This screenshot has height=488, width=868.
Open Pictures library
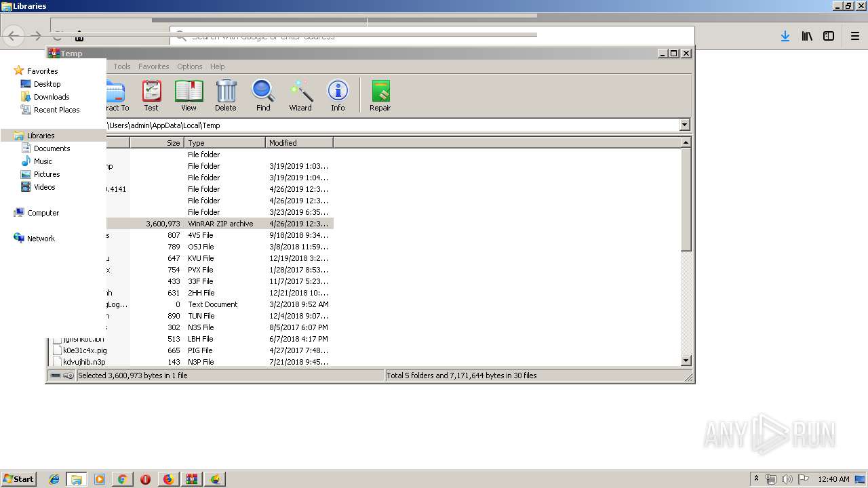pyautogui.click(x=47, y=174)
